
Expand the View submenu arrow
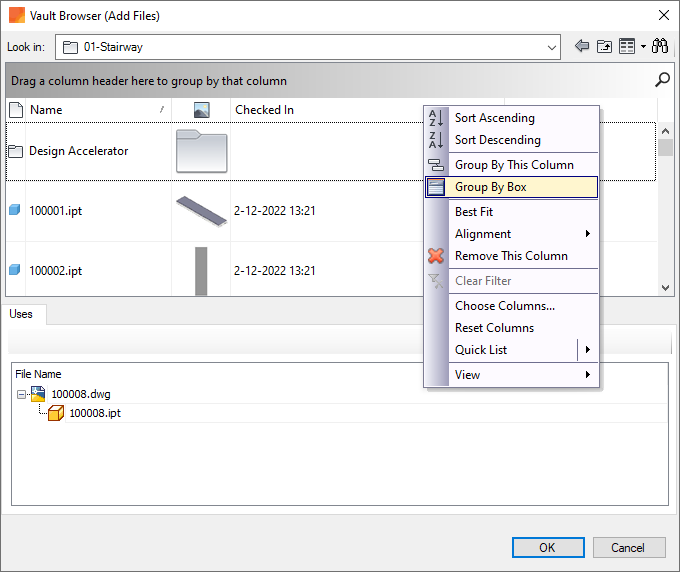[588, 375]
